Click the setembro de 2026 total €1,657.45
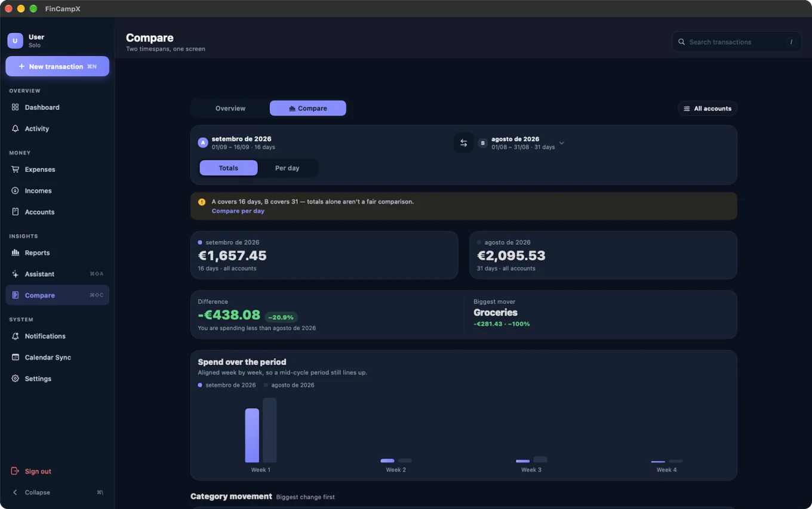This screenshot has width=812, height=509. tap(232, 255)
